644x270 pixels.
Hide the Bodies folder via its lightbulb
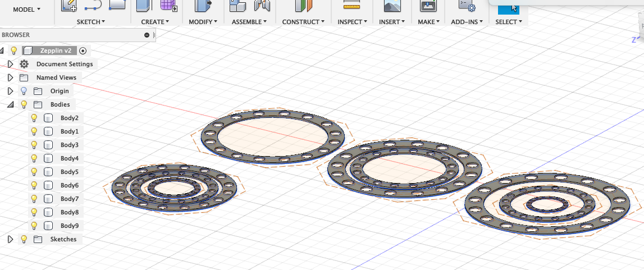(x=24, y=104)
